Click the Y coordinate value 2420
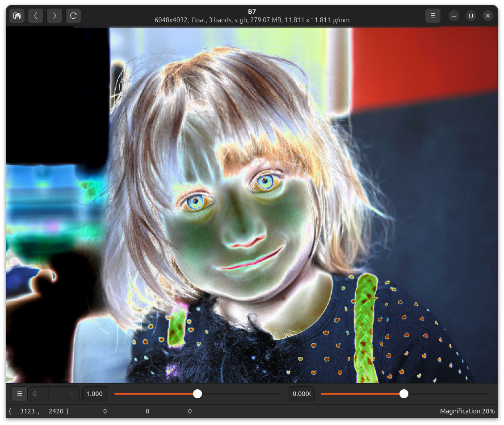504x425 pixels. (56, 411)
